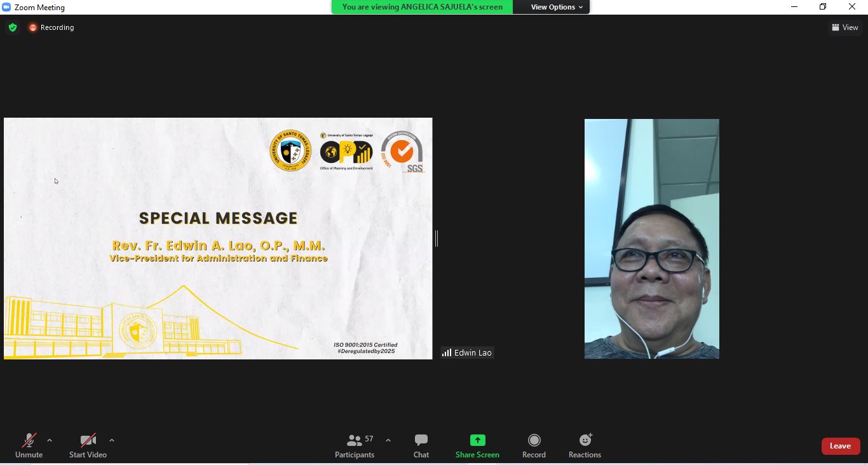Start recording with the Record button
The width and height of the screenshot is (868, 465).
point(534,446)
